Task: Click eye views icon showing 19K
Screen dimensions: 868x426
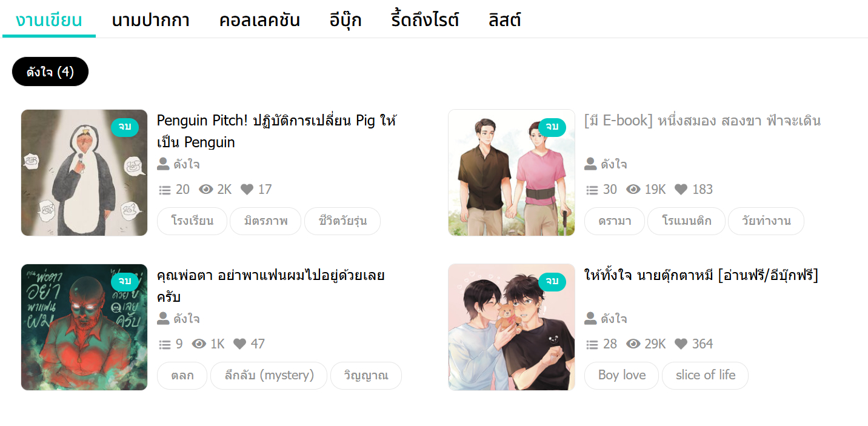Action: (x=633, y=190)
